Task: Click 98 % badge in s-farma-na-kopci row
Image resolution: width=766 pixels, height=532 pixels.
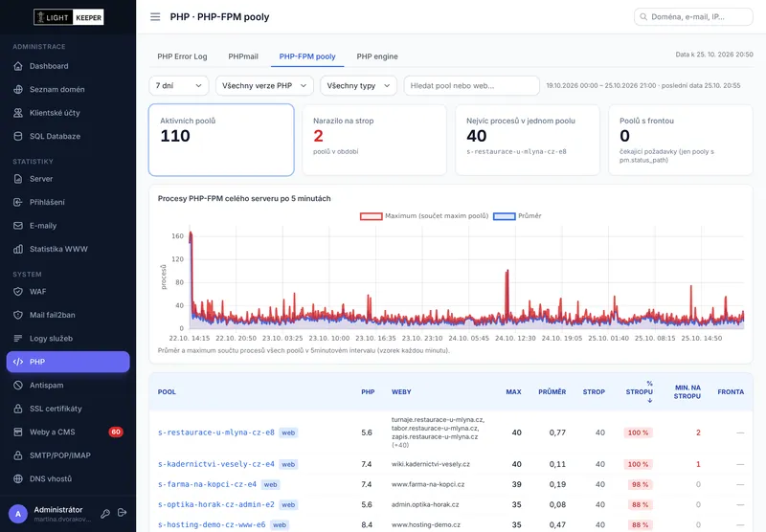Action: click(x=640, y=485)
